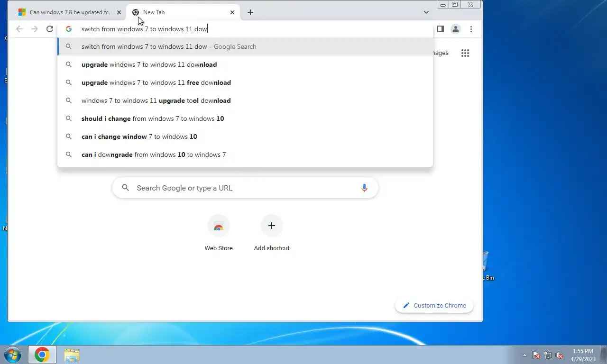Pick 'windows 7 to windows 11 upgrade tool download'
Viewport: 607px width, 364px height.
pyautogui.click(x=245, y=100)
